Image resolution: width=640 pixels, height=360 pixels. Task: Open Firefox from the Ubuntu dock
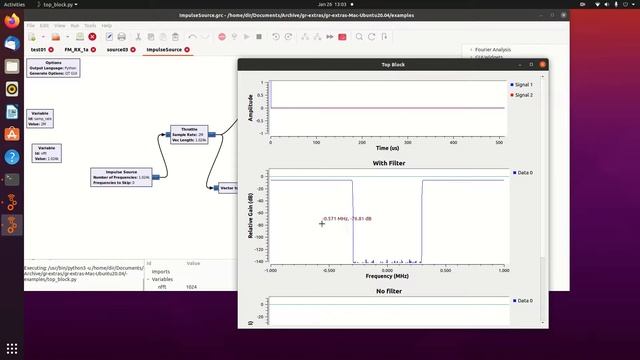(12, 20)
